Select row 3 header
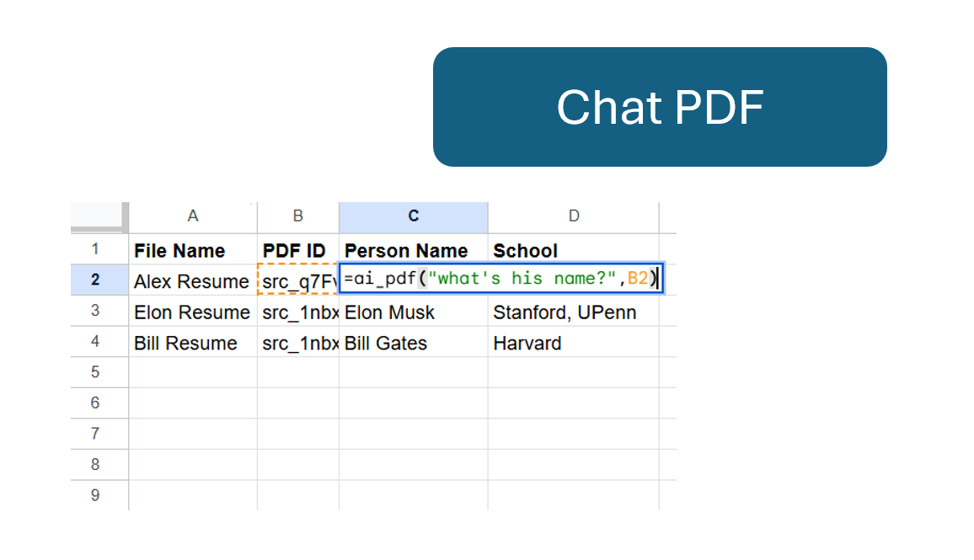This screenshot has width=974, height=560. [x=95, y=311]
